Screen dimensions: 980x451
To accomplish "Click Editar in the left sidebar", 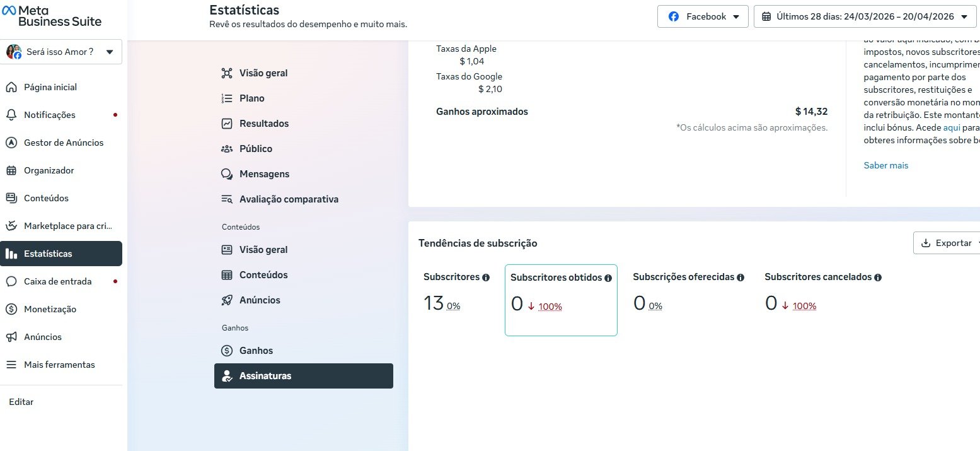I will coord(21,402).
